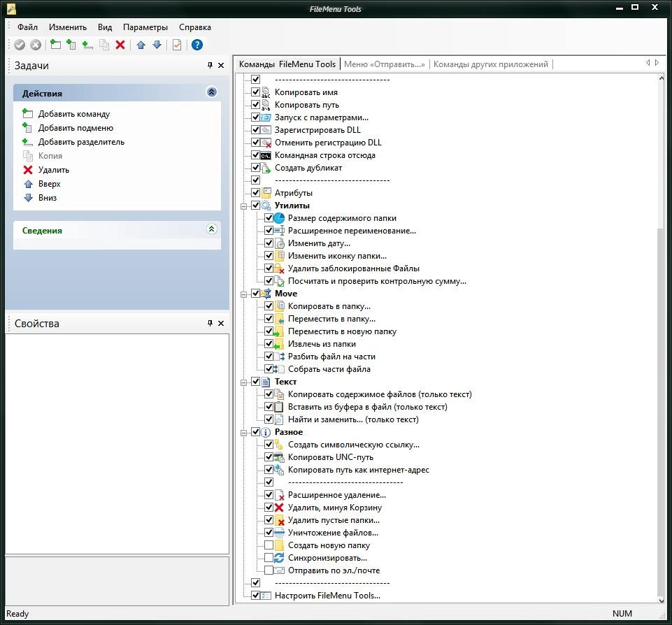Click the icon of Настроить FileMenu Tools
The width and height of the screenshot is (672, 625).
pos(266,596)
